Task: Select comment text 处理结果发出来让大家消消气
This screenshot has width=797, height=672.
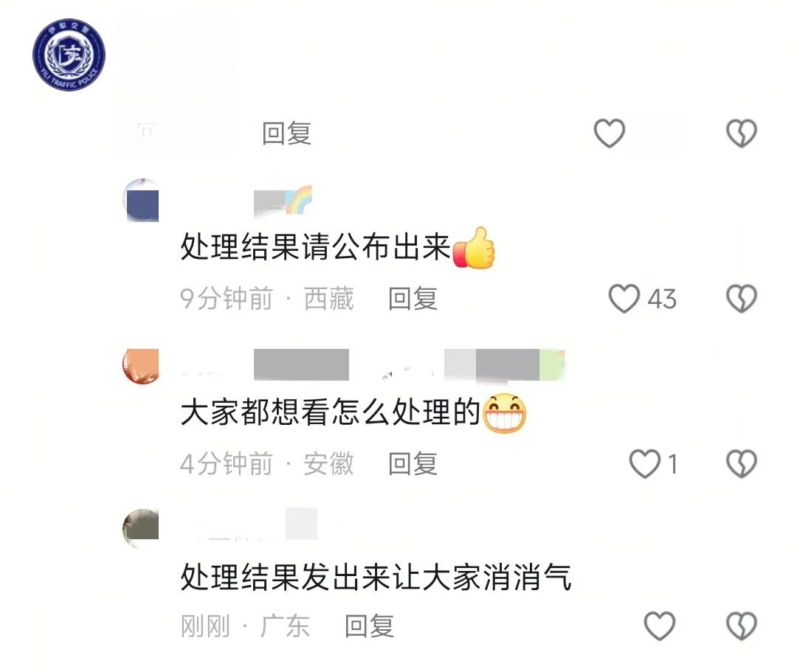Action: 376,577
